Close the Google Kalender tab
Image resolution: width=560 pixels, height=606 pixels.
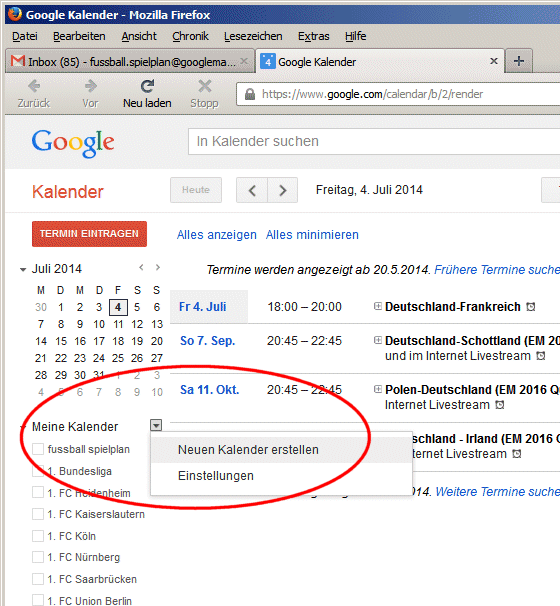494,61
